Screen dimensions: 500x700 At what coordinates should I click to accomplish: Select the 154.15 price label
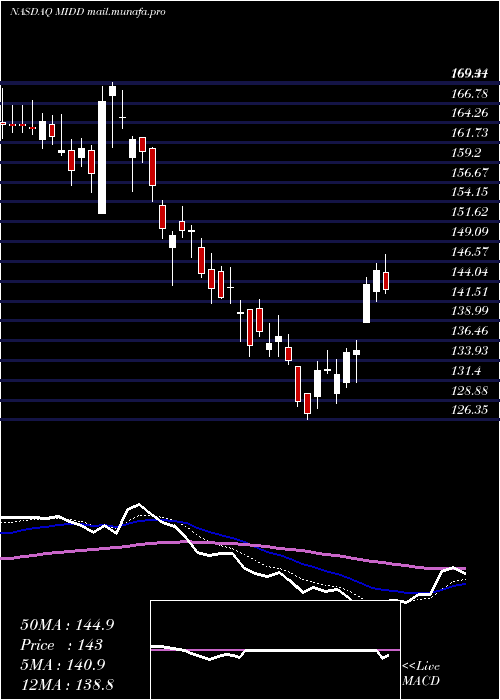coord(470,192)
